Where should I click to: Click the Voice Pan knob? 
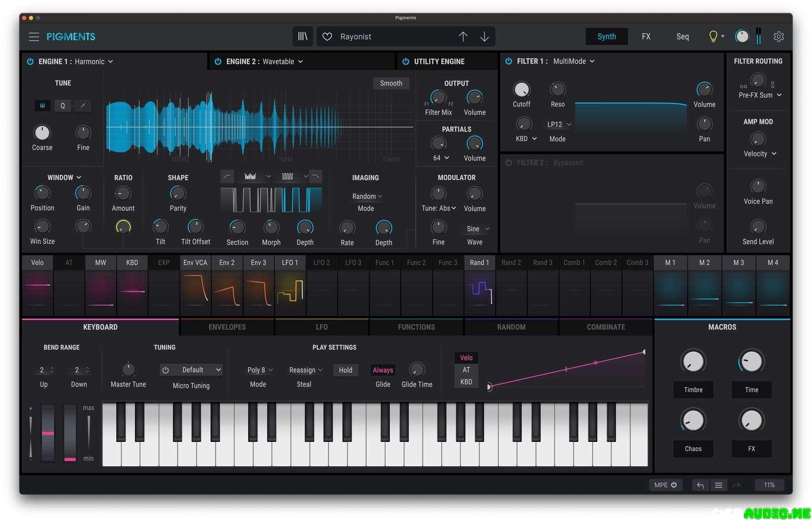(758, 186)
